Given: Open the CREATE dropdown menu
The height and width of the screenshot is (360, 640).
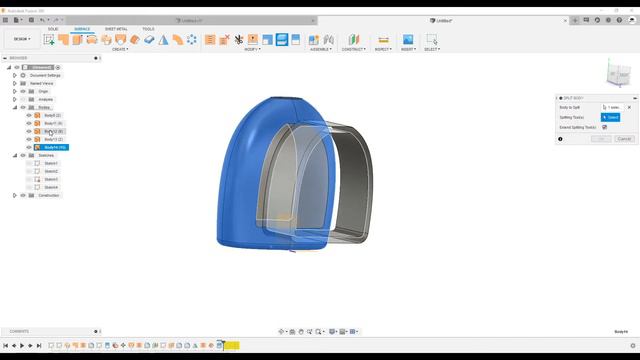Looking at the screenshot, I should pyautogui.click(x=120, y=49).
